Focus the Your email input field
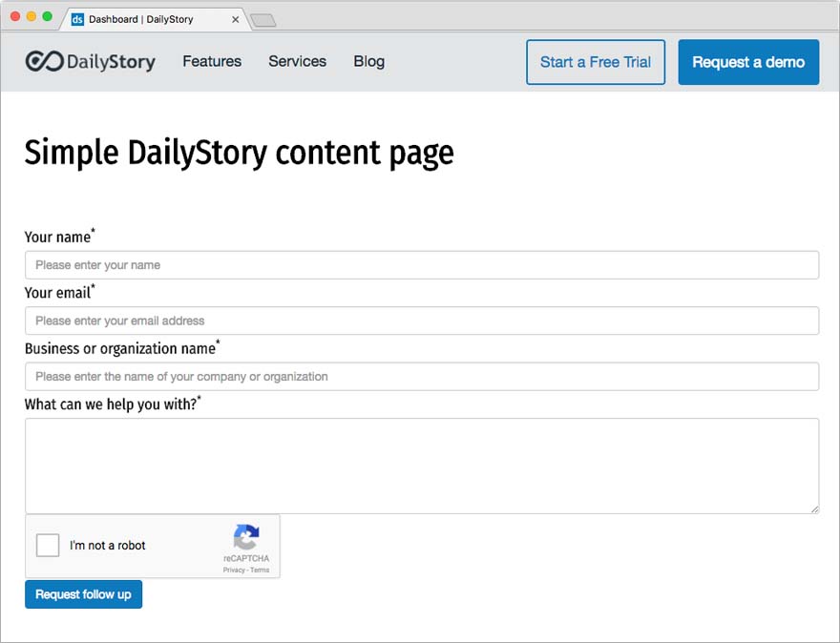This screenshot has height=643, width=840. 422,321
